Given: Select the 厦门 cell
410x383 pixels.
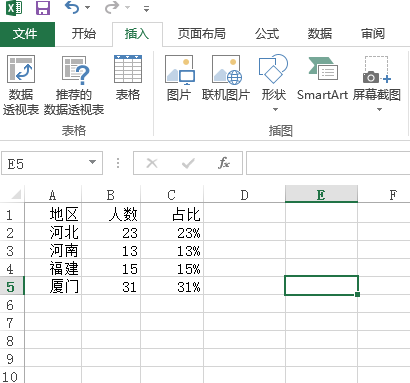Looking at the screenshot, I should [53, 286].
